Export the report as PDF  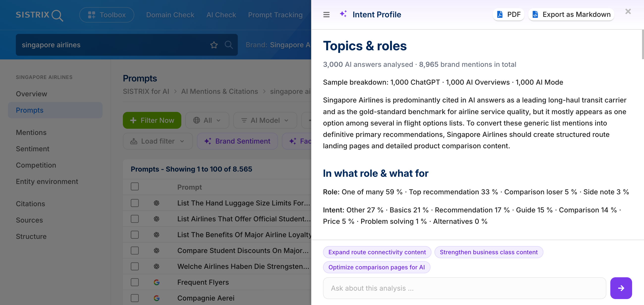coord(509,15)
